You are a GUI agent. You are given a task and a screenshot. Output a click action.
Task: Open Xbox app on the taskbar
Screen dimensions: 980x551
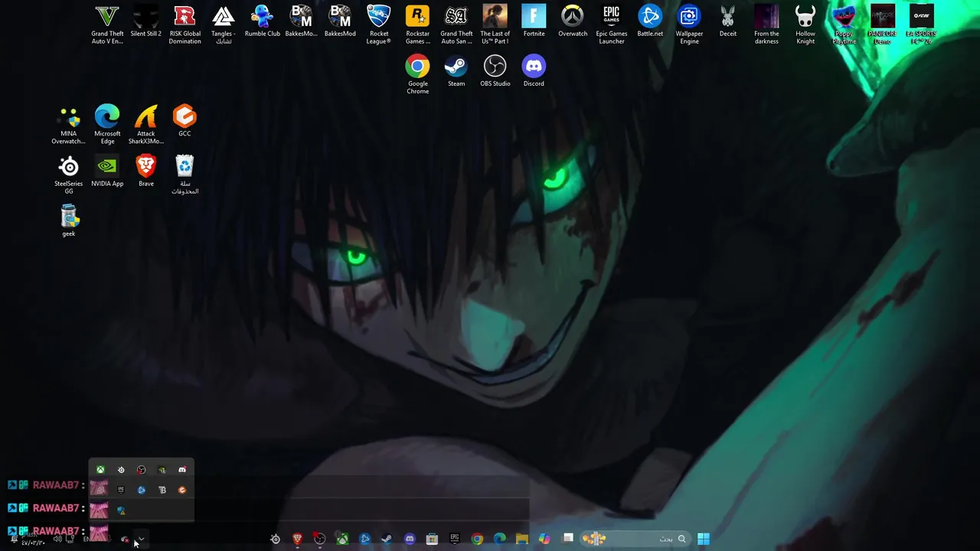coord(342,539)
